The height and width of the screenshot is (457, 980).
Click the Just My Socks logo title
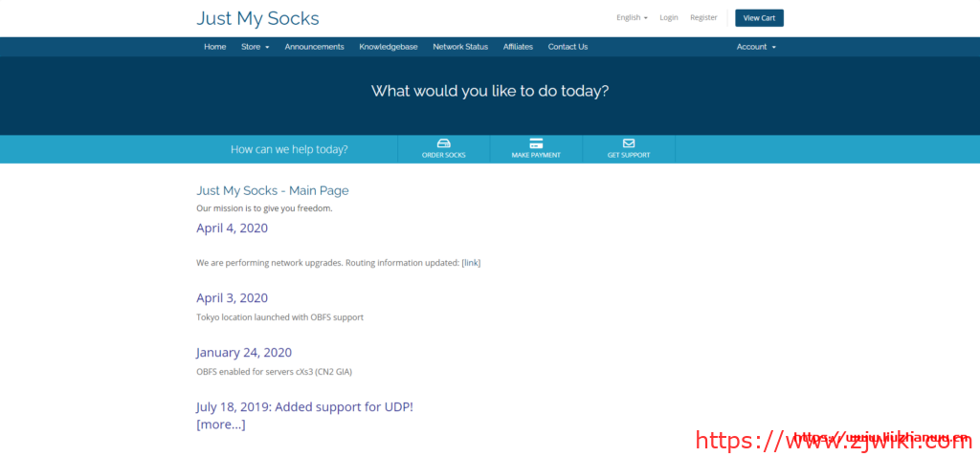[257, 18]
